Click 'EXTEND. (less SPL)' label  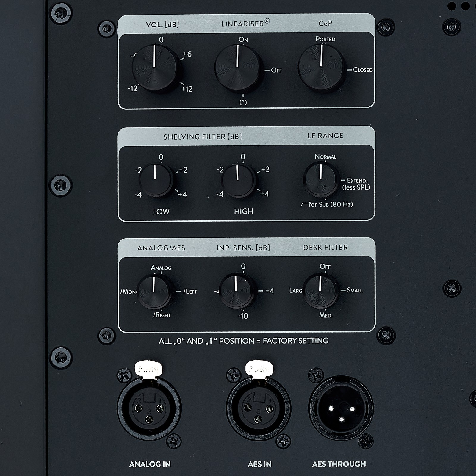pos(356,184)
